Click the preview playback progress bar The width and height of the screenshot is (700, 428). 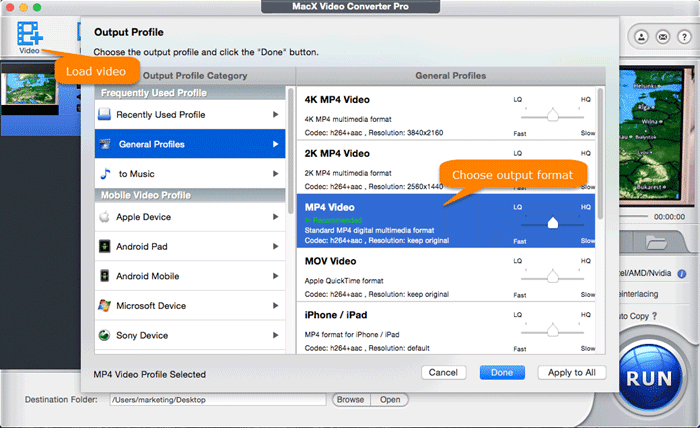tap(634, 216)
